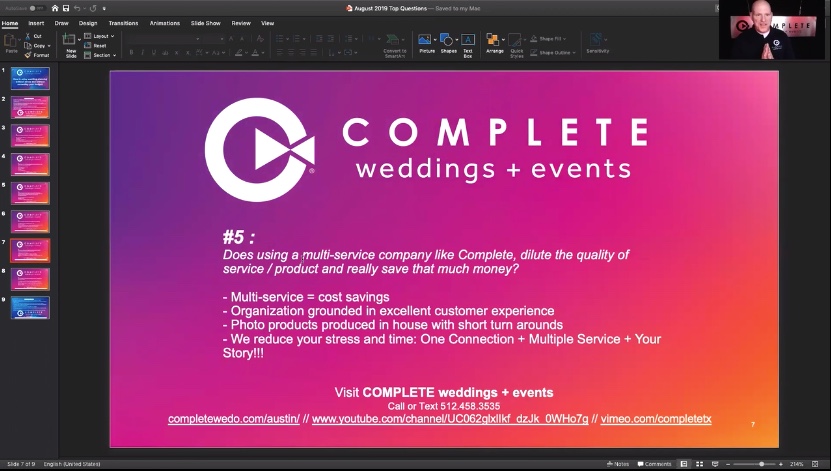Open Quick Styles gallery

tap(517, 46)
